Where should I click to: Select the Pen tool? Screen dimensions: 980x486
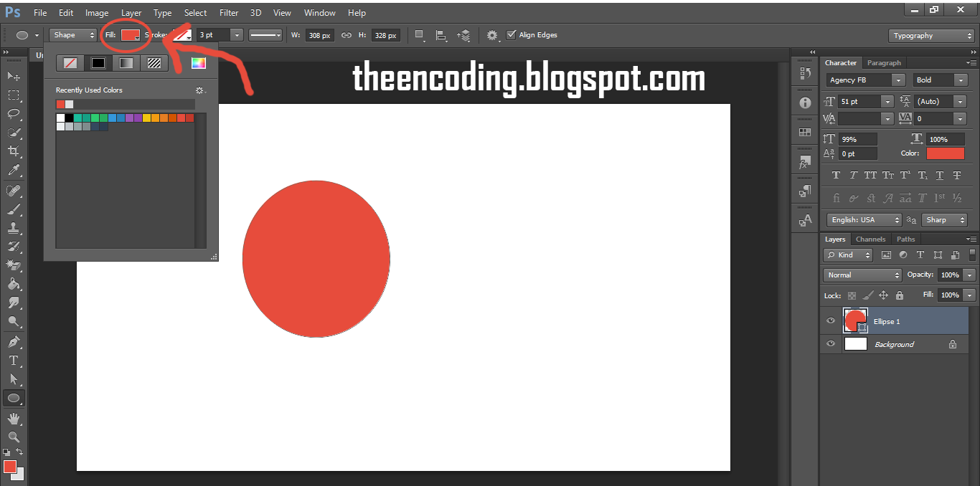tap(14, 341)
